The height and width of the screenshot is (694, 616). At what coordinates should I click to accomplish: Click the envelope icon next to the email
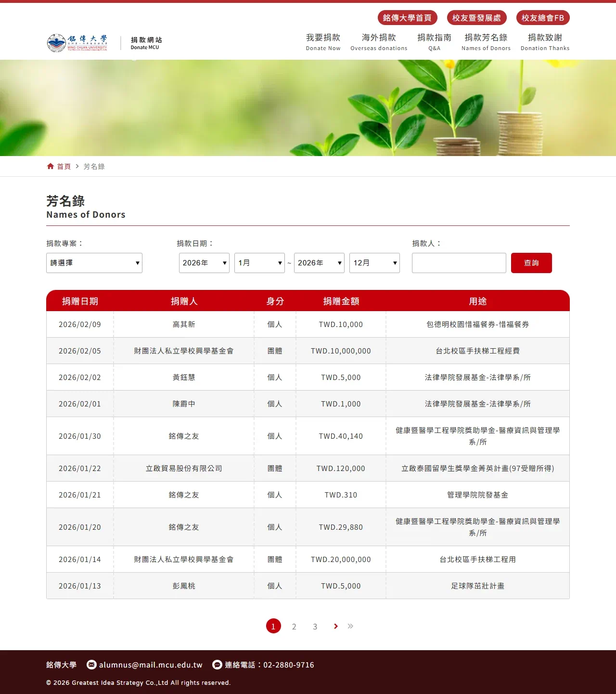pos(91,665)
